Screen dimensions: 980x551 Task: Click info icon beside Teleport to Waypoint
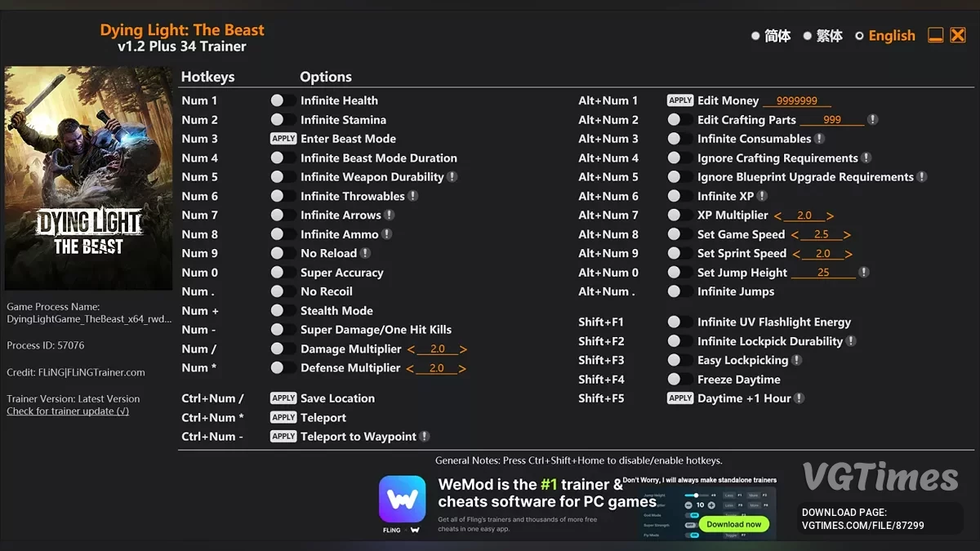[x=425, y=437]
